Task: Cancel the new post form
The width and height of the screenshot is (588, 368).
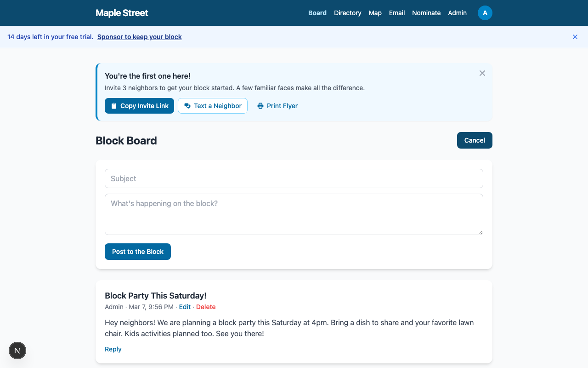Action: point(474,140)
